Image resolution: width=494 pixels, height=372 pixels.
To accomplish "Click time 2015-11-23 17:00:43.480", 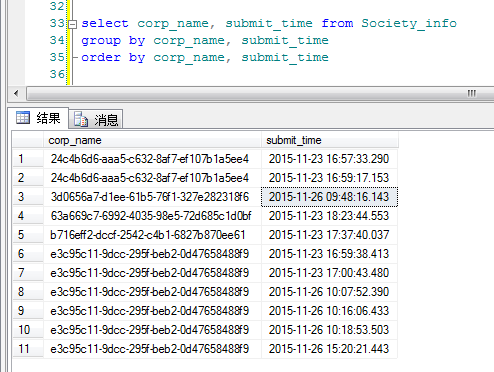I will 330,273.
